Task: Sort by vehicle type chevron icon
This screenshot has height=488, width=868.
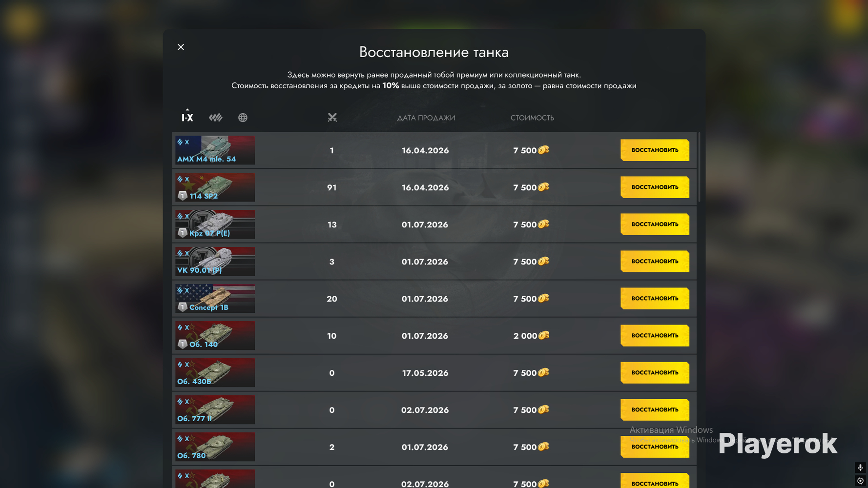Action: coord(215,118)
